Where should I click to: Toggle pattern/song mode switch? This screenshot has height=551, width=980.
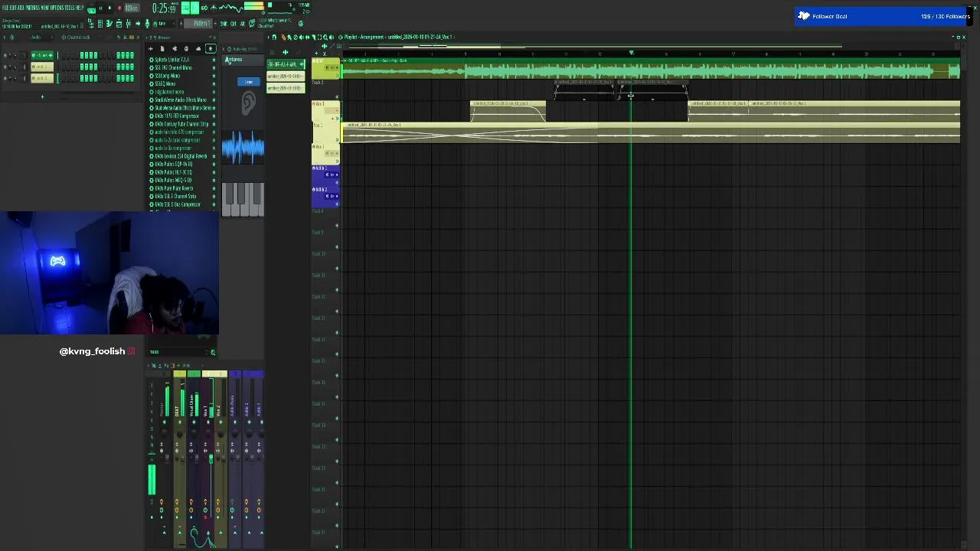[x=91, y=10]
